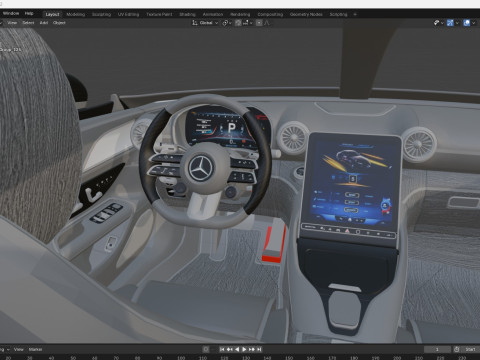Toggle auto keying record button
The height and width of the screenshot is (360, 480).
tap(206, 349)
